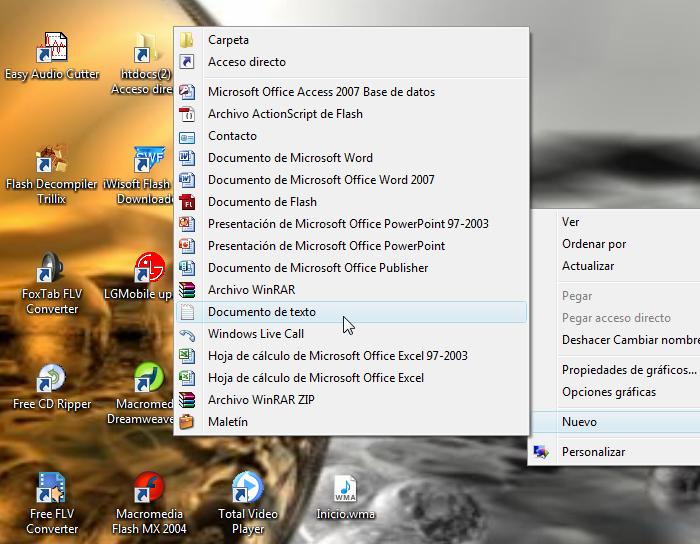Image resolution: width=700 pixels, height=544 pixels.
Task: Click the ActionScript file icon in menu
Action: (187, 114)
